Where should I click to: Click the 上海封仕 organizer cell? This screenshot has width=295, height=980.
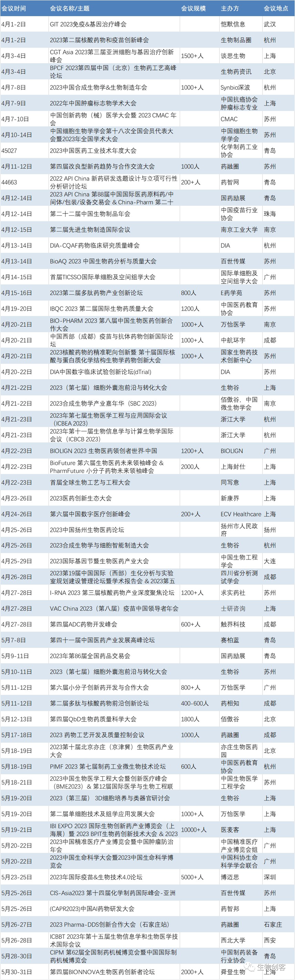[233, 466]
